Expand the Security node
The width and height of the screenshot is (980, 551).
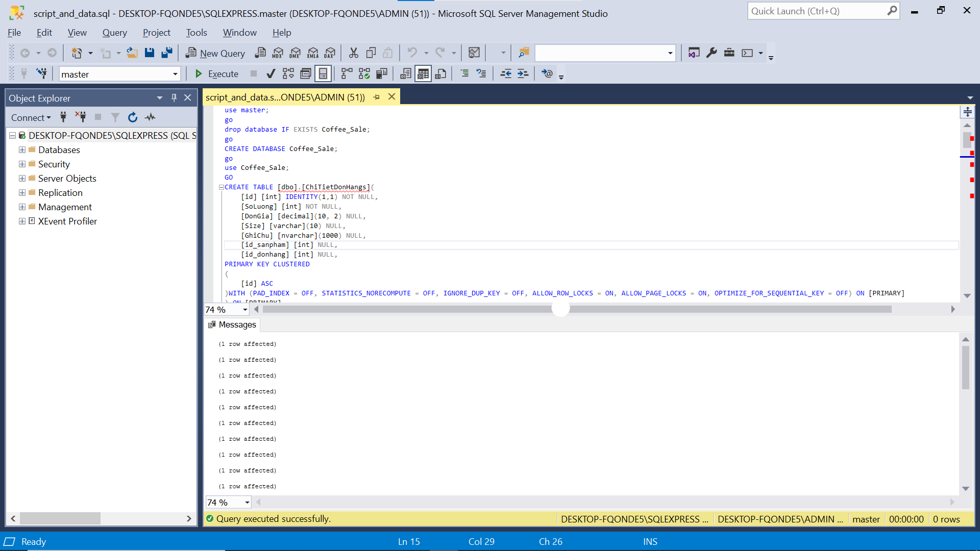[22, 164]
